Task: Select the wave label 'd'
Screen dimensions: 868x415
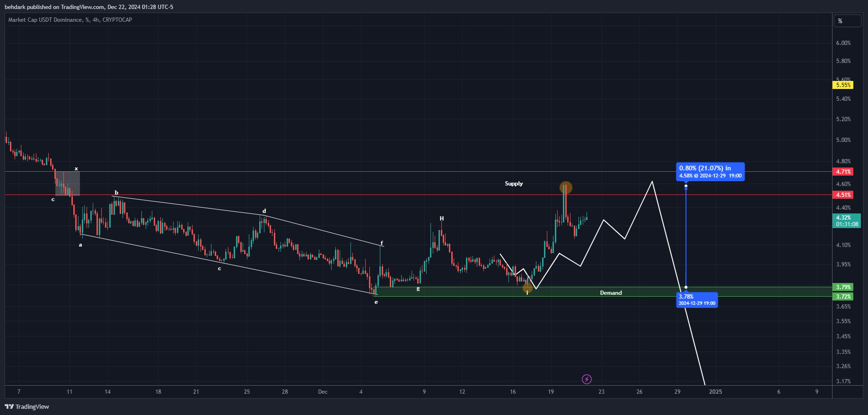Action: 264,211
